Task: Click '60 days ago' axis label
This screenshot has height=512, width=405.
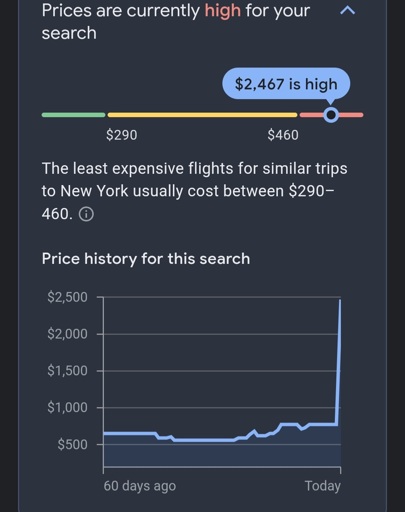Action: (140, 486)
